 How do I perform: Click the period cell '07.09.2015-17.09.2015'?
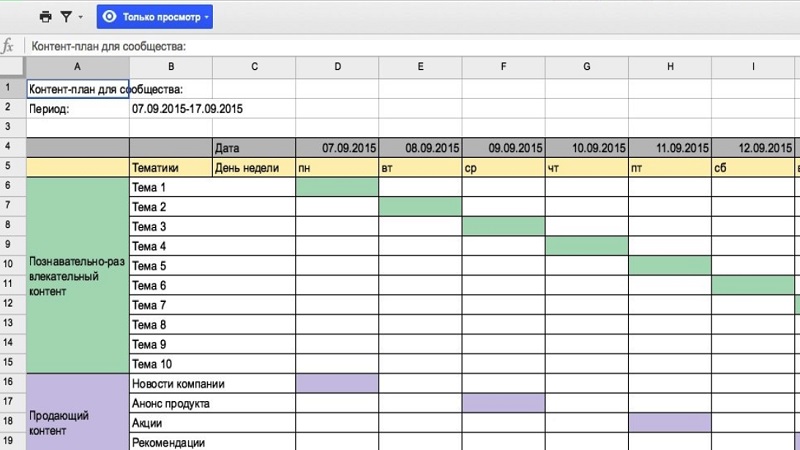[188, 108]
